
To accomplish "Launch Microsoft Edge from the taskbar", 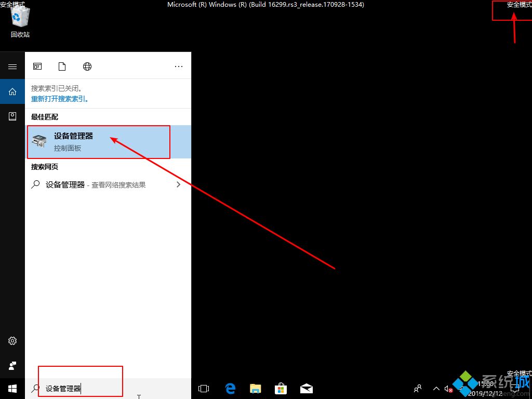I will tap(230, 389).
